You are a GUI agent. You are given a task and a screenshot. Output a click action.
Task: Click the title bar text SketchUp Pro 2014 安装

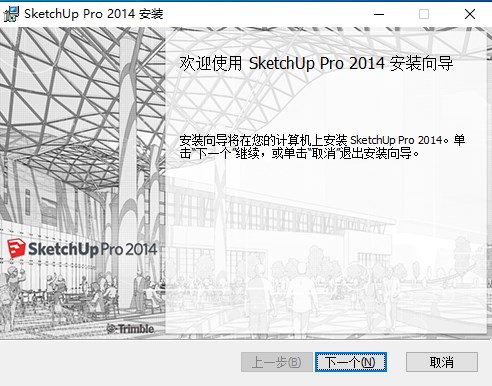pos(94,14)
